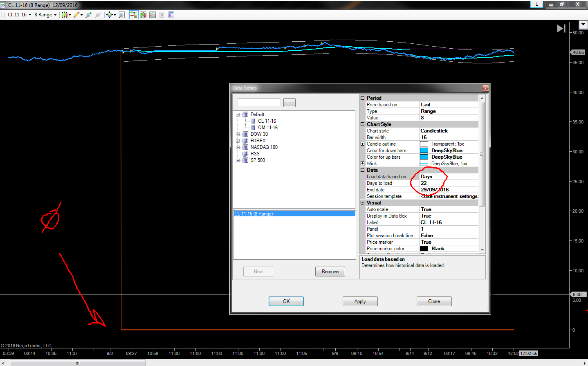The image size is (588, 366).
Task: Click the instrument search input field
Action: [x=259, y=102]
